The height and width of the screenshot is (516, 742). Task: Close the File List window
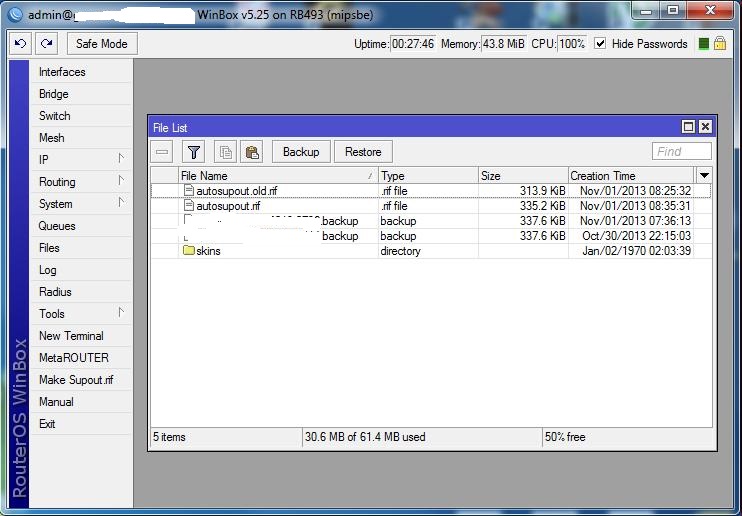click(705, 127)
